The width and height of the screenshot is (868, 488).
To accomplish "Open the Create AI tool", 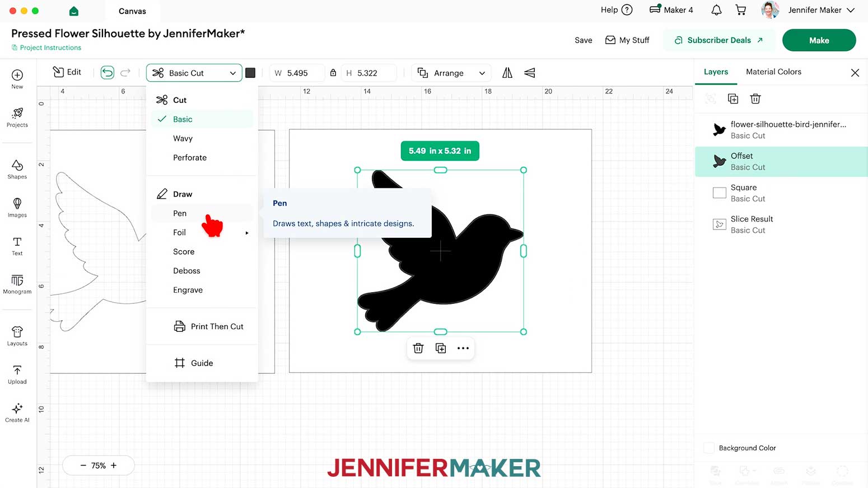I will [x=17, y=412].
